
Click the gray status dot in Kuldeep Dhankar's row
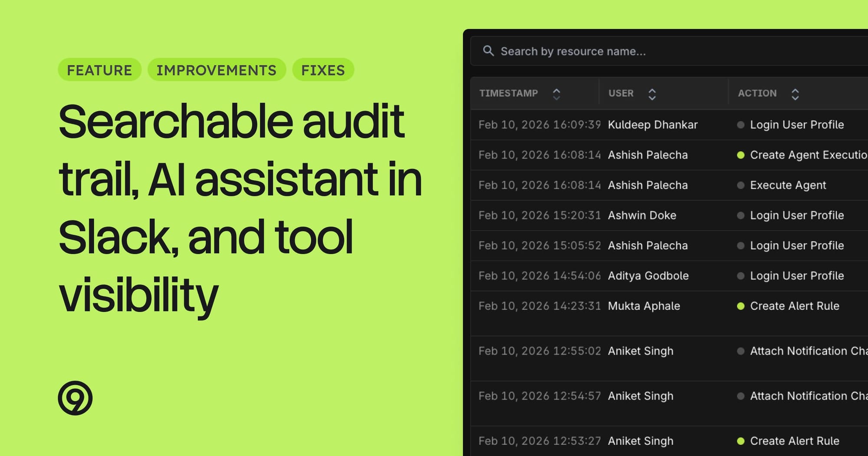tap(741, 125)
